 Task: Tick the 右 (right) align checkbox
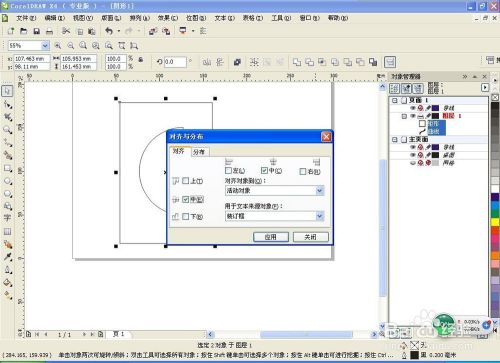coord(303,171)
